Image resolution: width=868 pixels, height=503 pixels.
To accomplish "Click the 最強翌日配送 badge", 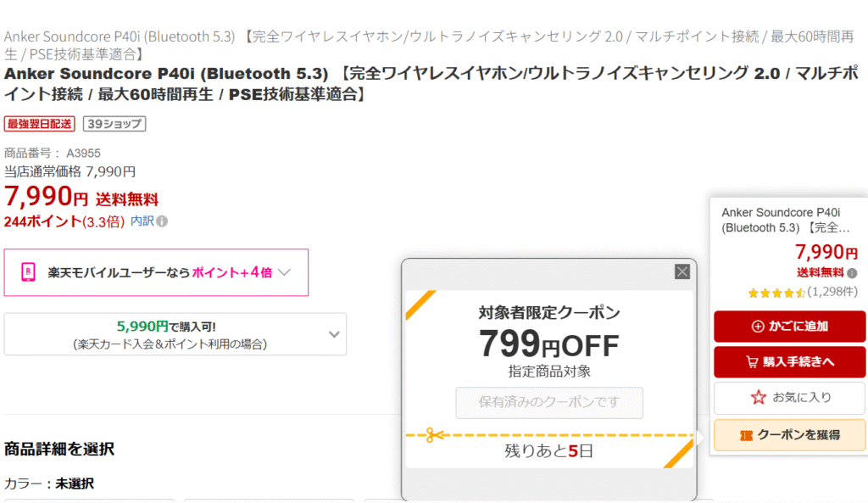I will pyautogui.click(x=40, y=124).
